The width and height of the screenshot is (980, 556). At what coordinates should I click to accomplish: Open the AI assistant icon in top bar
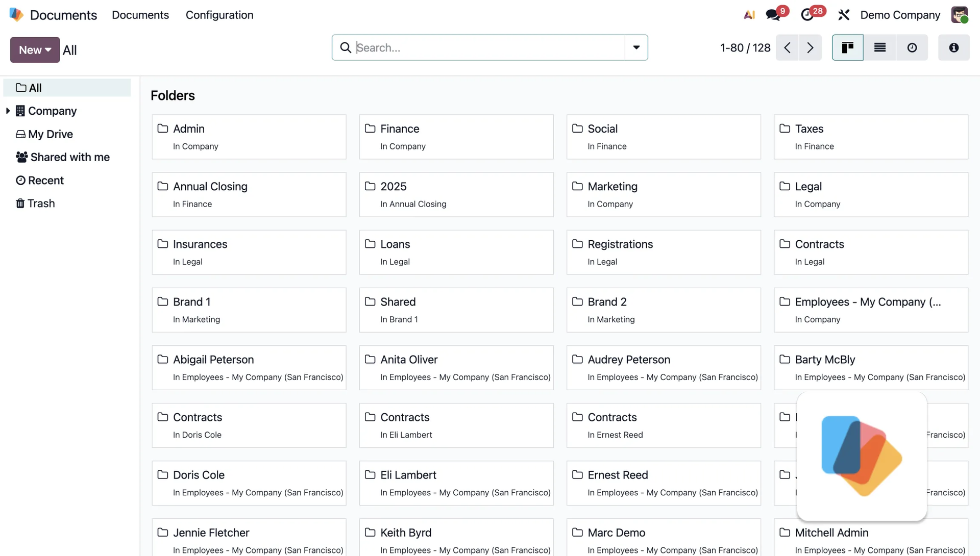[x=749, y=15]
